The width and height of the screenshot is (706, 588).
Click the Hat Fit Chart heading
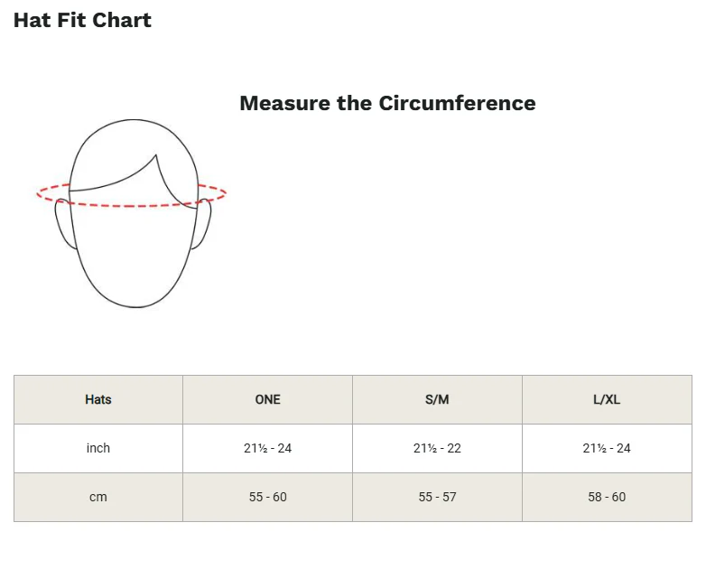(82, 20)
